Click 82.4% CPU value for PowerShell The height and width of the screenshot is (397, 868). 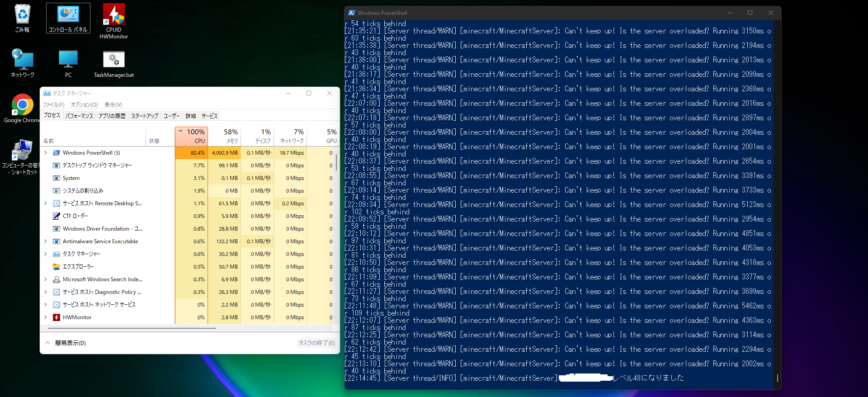pyautogui.click(x=191, y=153)
